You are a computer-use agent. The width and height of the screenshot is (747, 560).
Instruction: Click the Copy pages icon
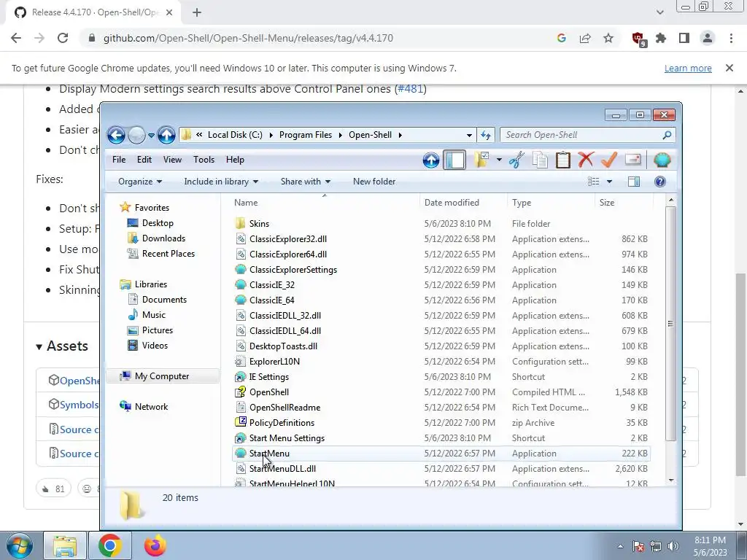pos(540,160)
